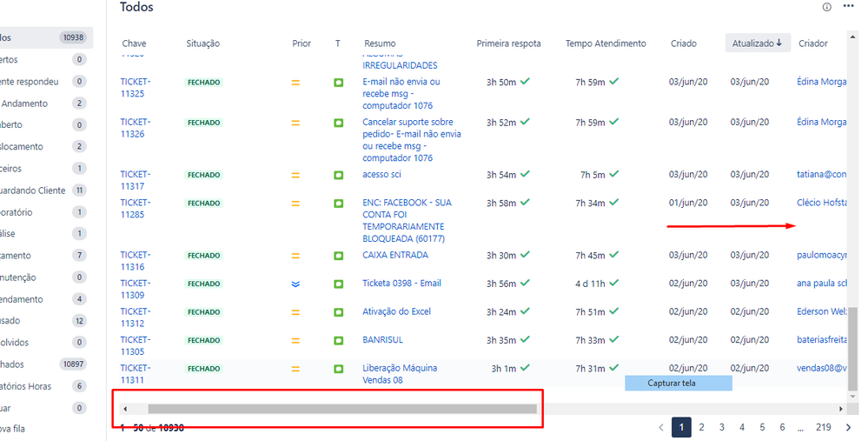The image size is (868, 441).
Task: Open ticket TICKET-11325 key link
Action: [135, 88]
